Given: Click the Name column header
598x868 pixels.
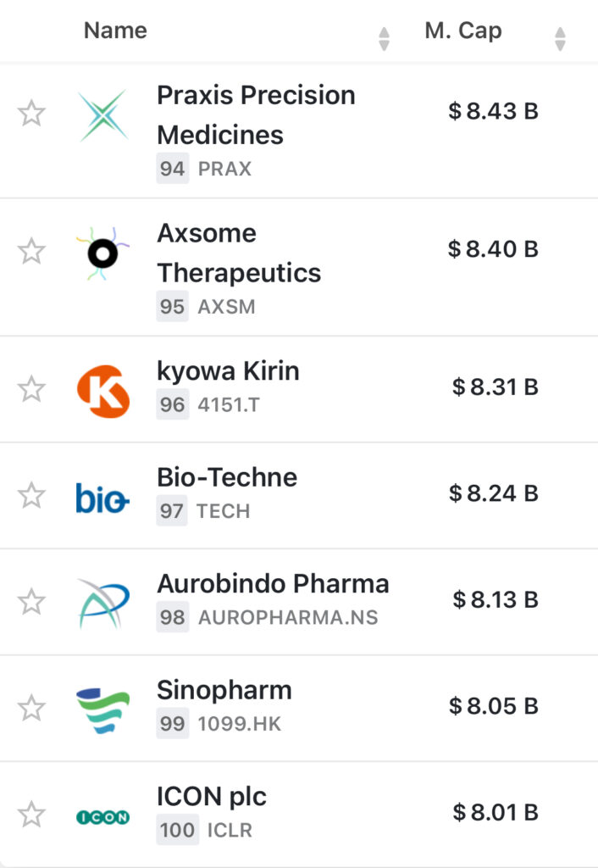Looking at the screenshot, I should (x=115, y=31).
